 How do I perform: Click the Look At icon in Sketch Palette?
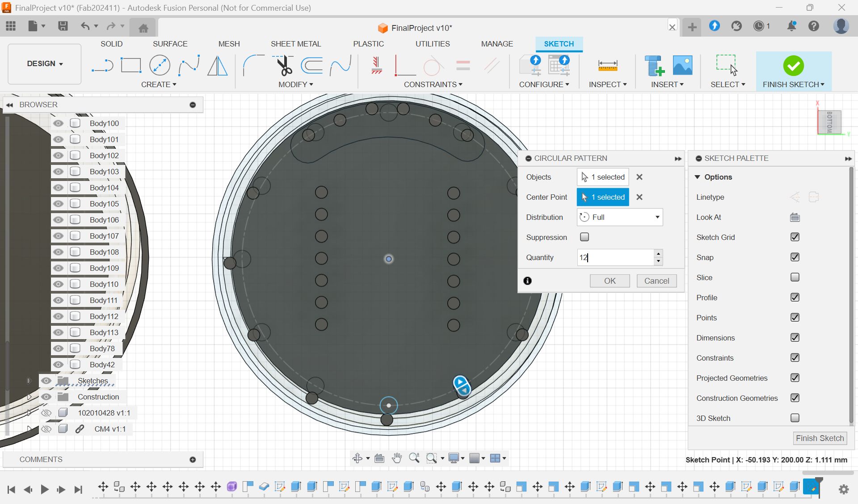[795, 217]
